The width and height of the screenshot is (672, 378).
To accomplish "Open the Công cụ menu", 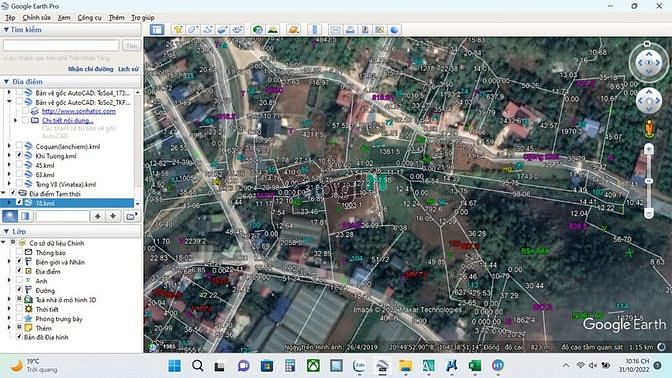I will click(x=90, y=18).
